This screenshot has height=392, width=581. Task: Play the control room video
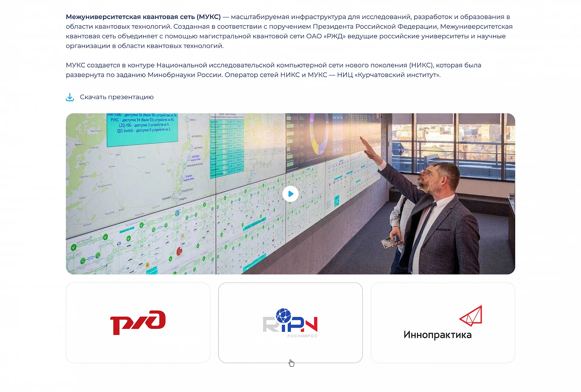tap(290, 194)
